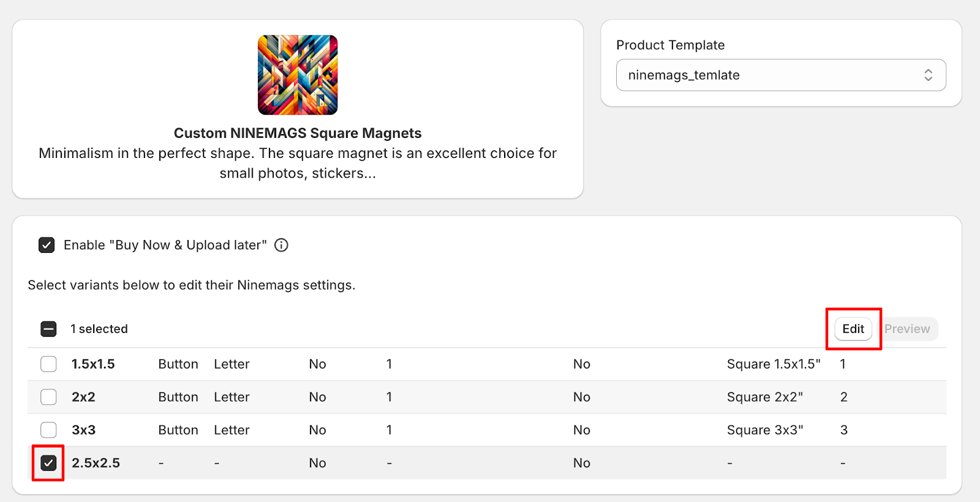Click the product template selector arrows

[x=928, y=75]
